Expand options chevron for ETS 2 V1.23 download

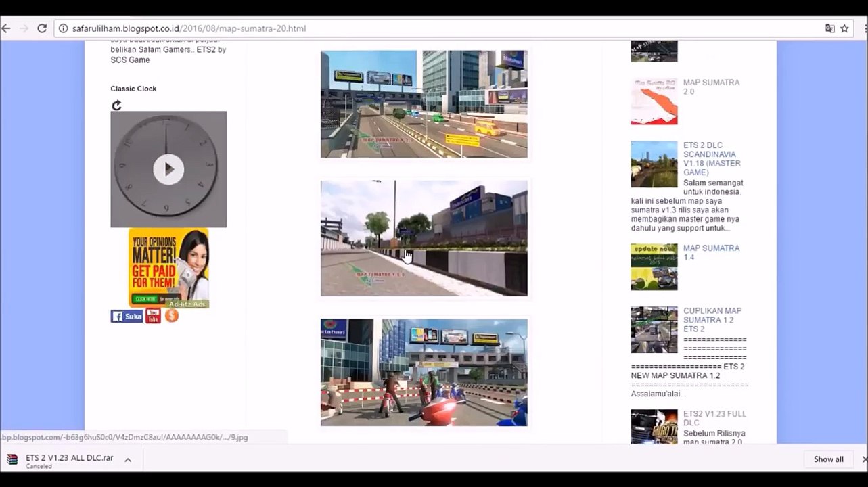[128, 460]
